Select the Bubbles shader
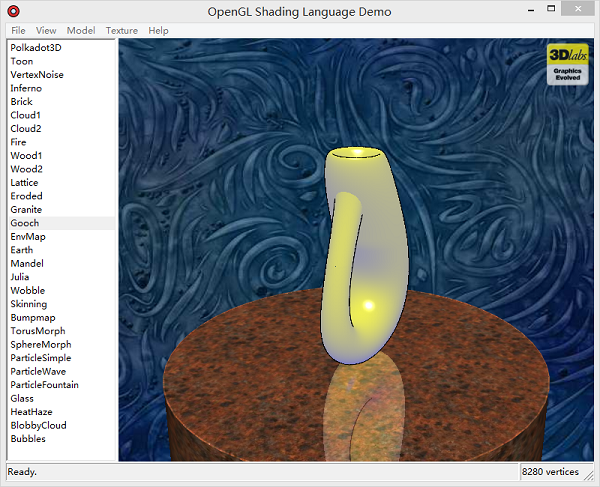The height and width of the screenshot is (487, 600). pos(28,439)
